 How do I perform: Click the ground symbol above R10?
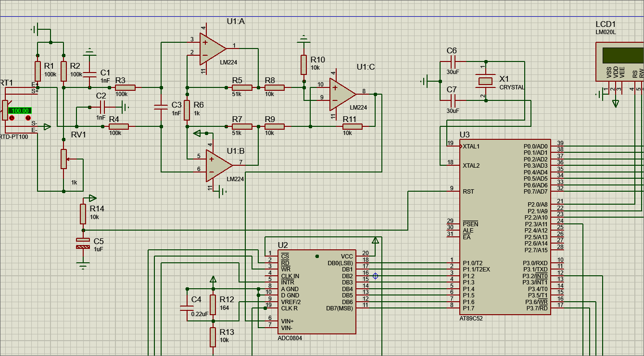(x=303, y=38)
